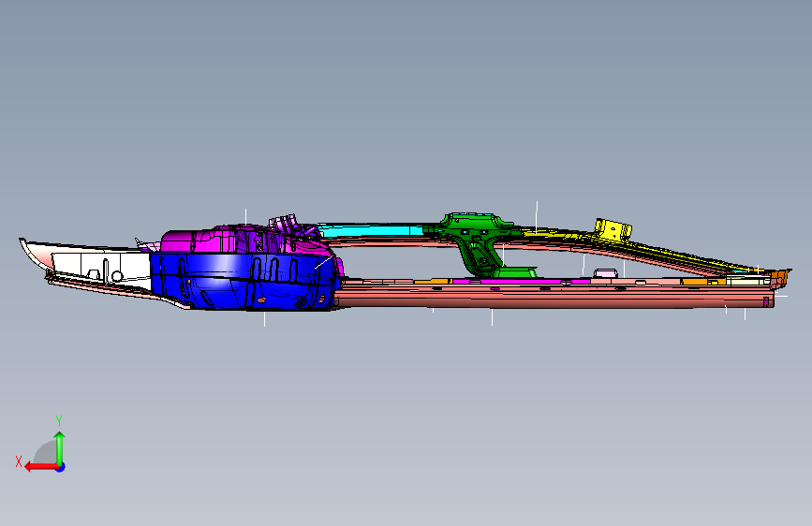Click the gray XY plane quadrant on the triad
The height and width of the screenshot is (526, 812).
coord(46,452)
